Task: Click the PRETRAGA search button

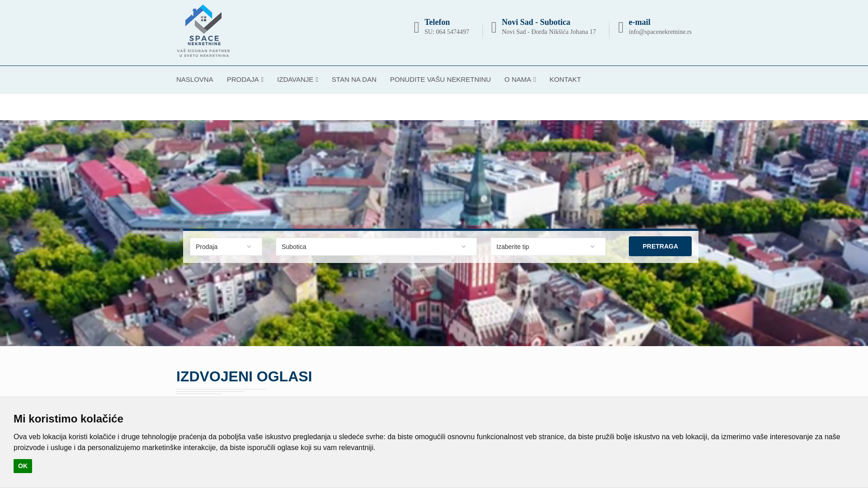Action: click(x=660, y=246)
